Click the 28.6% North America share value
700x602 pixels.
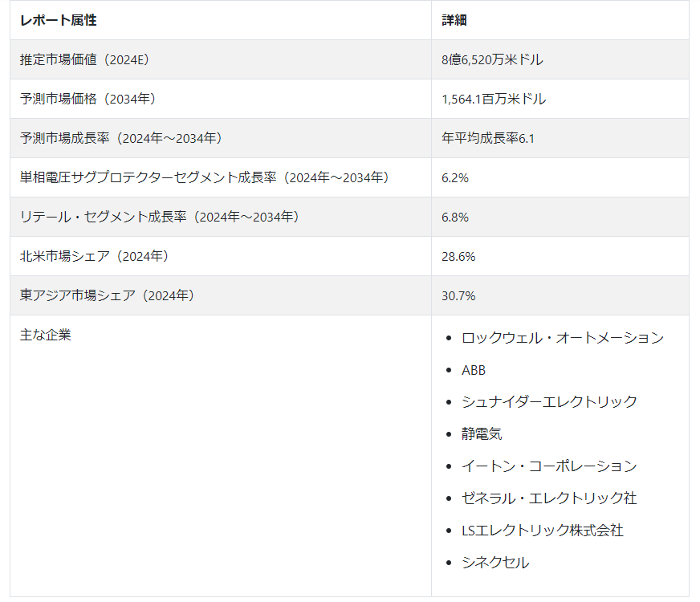tap(458, 256)
